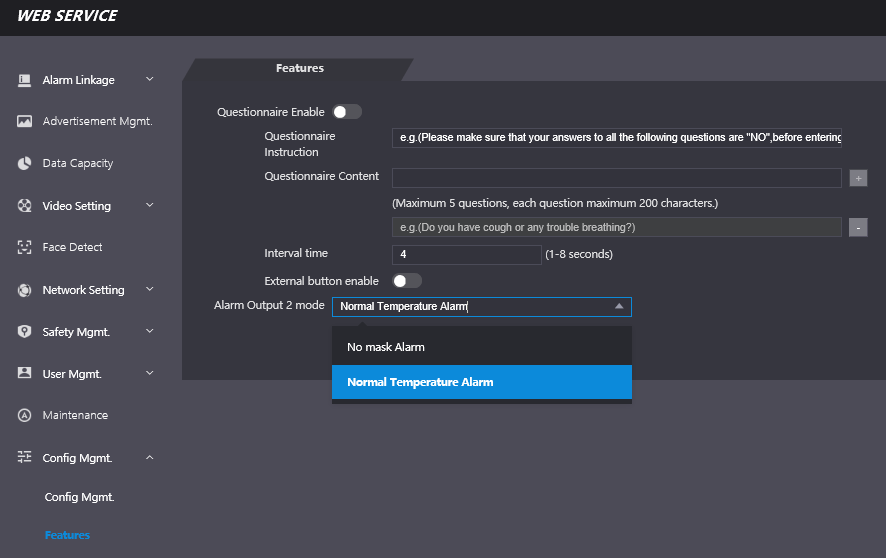Enable the Questionnaire Enable switch
Screen dimensions: 886x558
pos(347,112)
